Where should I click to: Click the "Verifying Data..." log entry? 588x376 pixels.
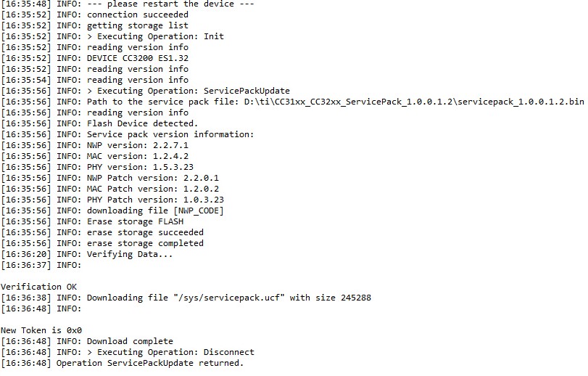tap(131, 254)
